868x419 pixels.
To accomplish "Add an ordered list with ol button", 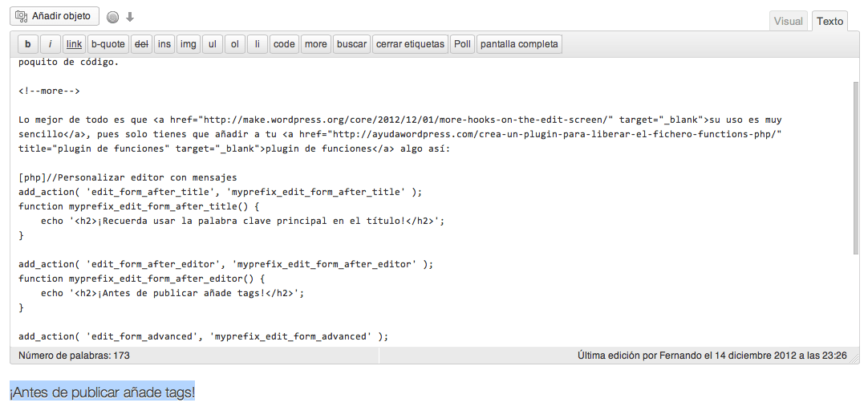I will click(x=235, y=44).
